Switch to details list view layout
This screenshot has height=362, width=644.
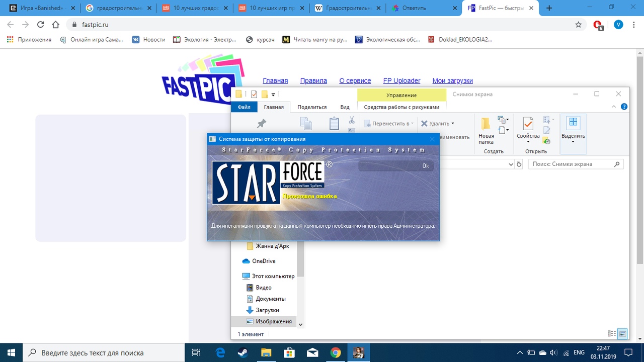[612, 334]
